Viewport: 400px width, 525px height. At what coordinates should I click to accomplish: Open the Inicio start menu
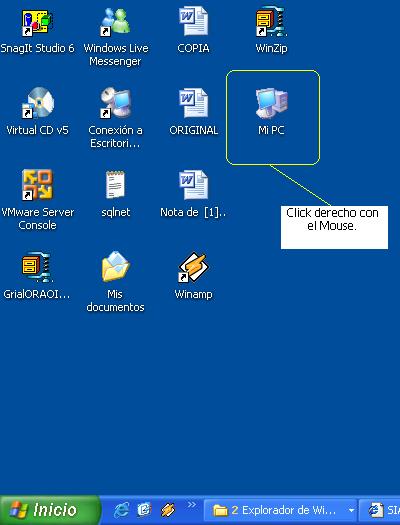pyautogui.click(x=50, y=510)
